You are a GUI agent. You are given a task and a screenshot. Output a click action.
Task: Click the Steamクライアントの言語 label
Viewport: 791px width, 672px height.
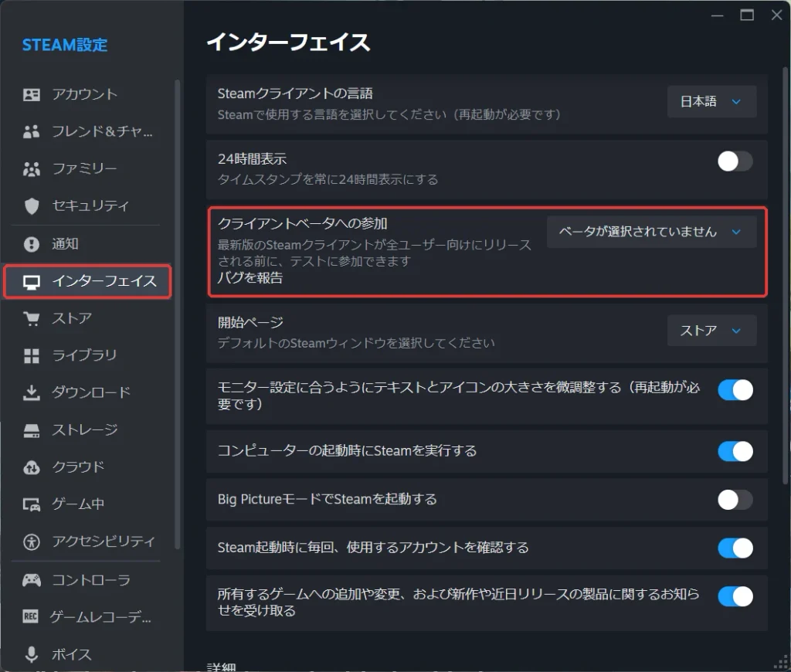tap(295, 93)
